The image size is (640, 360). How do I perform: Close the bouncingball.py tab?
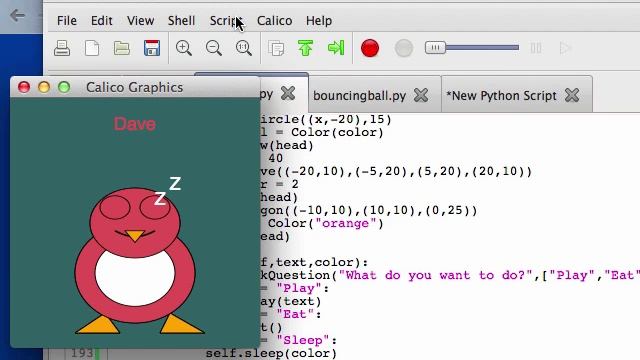(421, 95)
